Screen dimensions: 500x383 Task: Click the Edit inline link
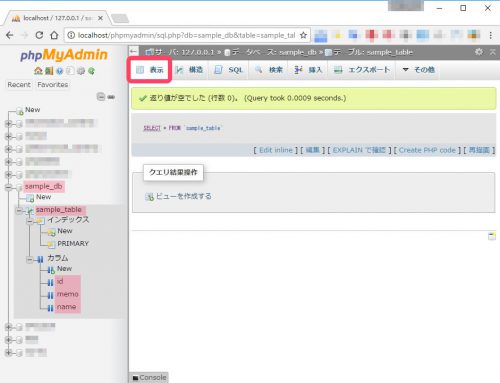276,150
